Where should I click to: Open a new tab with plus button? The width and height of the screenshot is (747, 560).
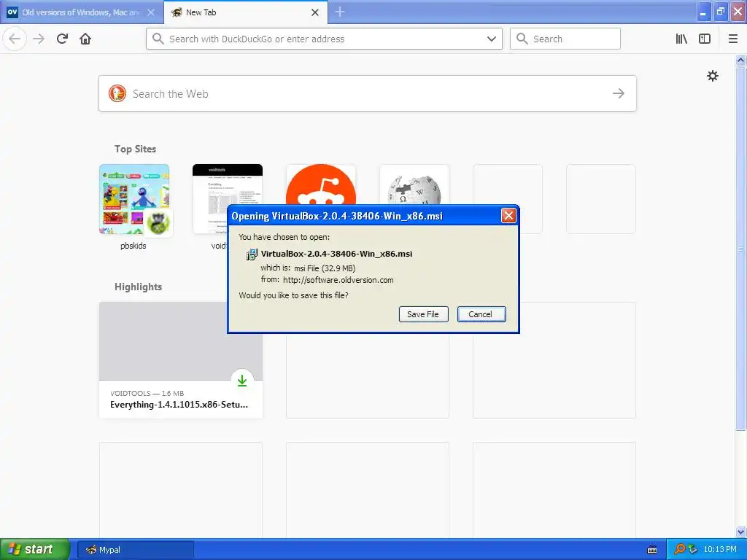pyautogui.click(x=340, y=12)
